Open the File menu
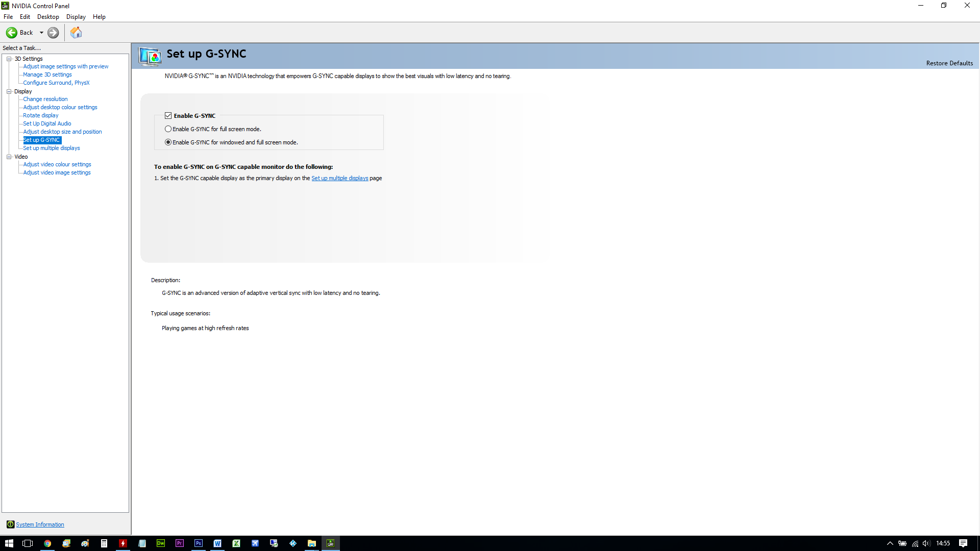980x551 pixels. pos(8,17)
